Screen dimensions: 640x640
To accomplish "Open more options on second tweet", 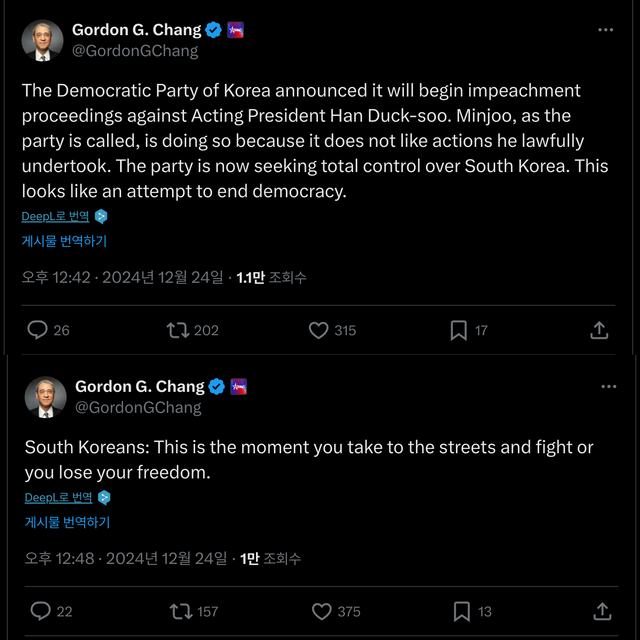I will pos(608,386).
